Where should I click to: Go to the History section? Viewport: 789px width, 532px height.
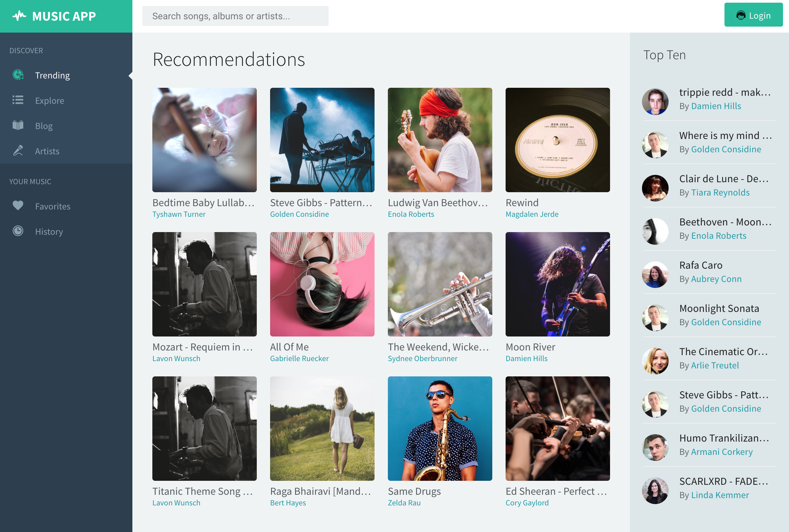pyautogui.click(x=49, y=232)
